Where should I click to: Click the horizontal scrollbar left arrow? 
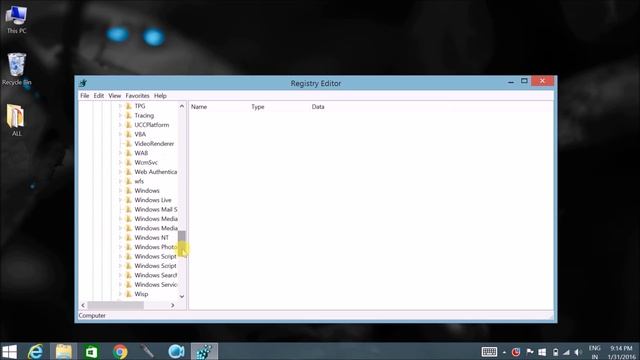tap(83, 305)
